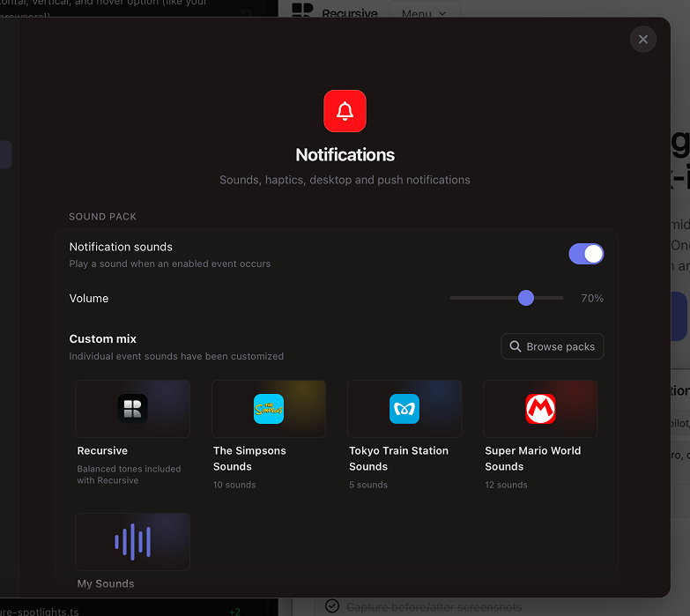Click the "Custom mix" heading

pyautogui.click(x=102, y=338)
